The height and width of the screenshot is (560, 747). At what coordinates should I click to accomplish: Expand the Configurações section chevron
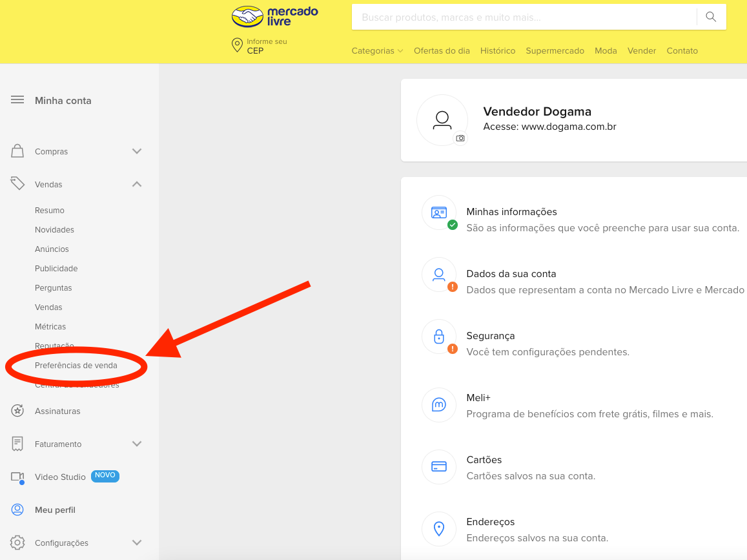click(137, 543)
